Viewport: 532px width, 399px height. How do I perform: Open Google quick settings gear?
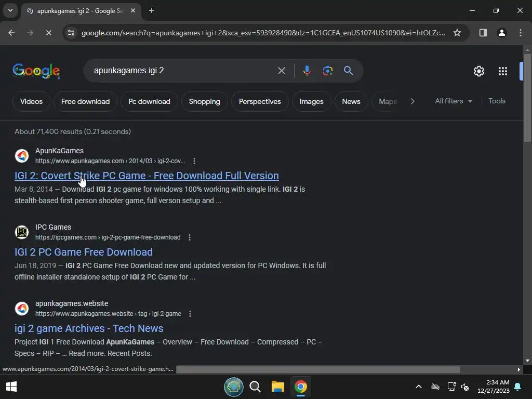point(478,71)
